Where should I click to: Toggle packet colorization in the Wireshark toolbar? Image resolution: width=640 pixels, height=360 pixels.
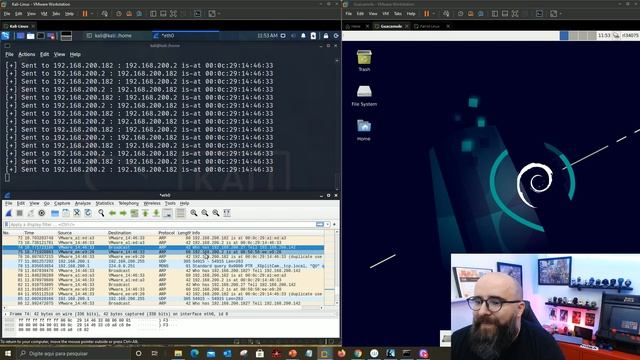(x=180, y=213)
